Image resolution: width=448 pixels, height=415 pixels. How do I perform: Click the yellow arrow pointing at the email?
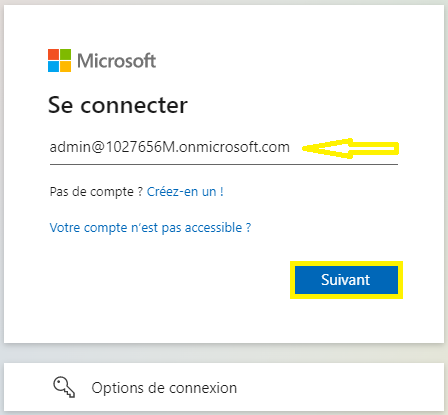350,148
